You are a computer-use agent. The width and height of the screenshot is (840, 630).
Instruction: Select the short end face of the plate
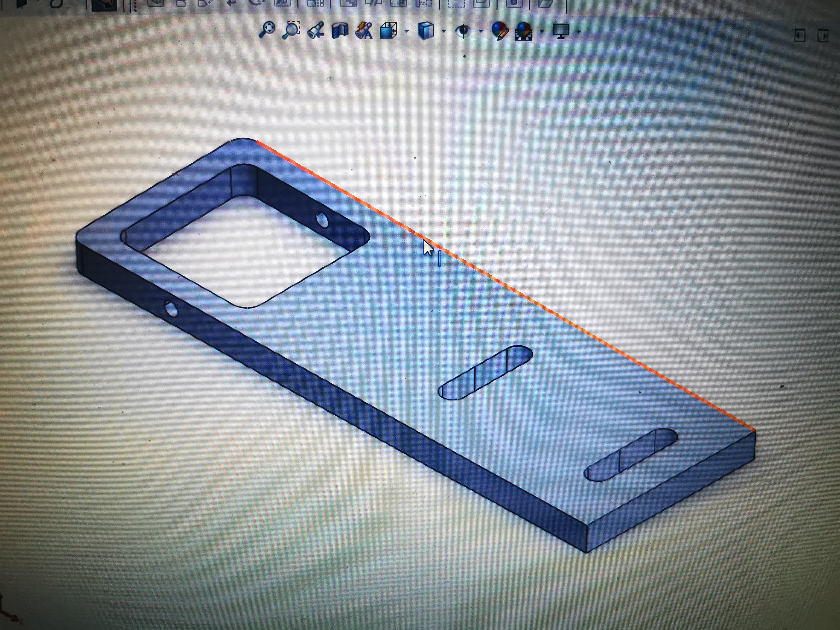click(x=671, y=492)
